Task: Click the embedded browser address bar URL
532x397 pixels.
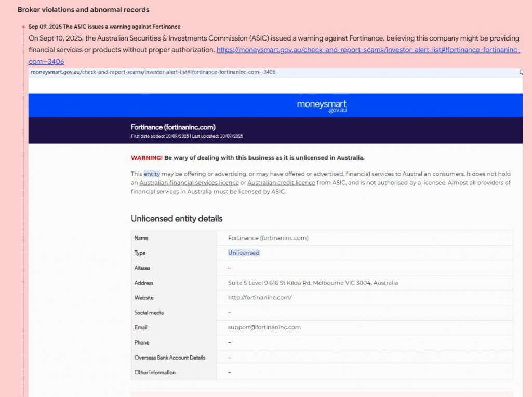Action: (x=153, y=72)
